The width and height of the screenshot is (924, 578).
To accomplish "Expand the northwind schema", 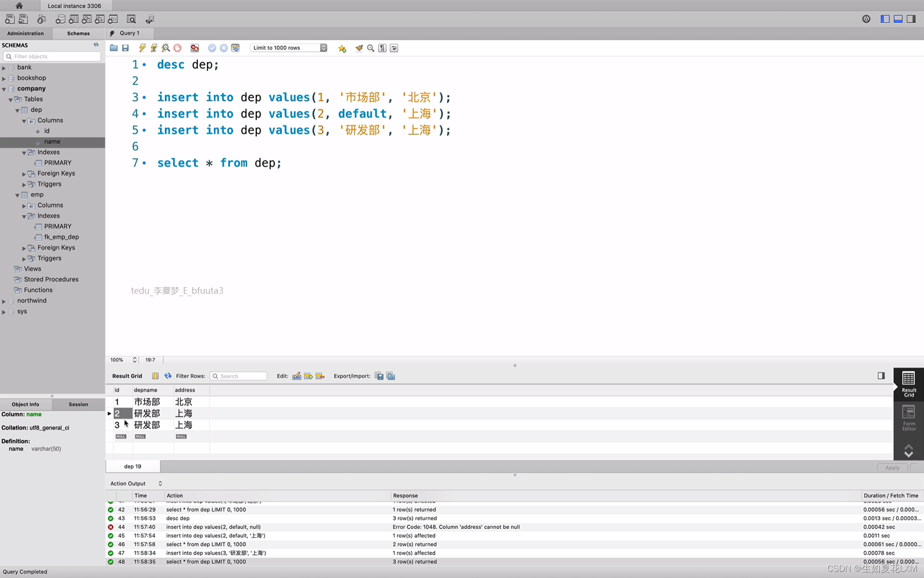I will [4, 301].
